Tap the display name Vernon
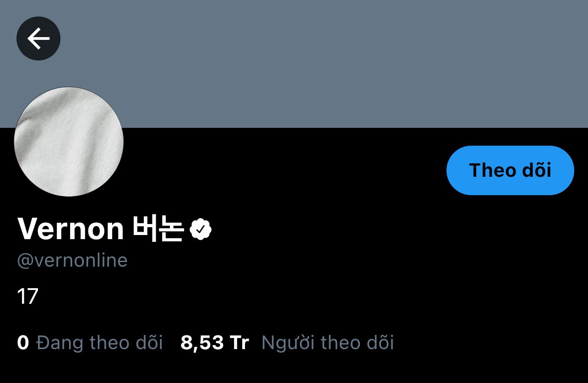Image resolution: width=588 pixels, height=383 pixels. pos(71,229)
